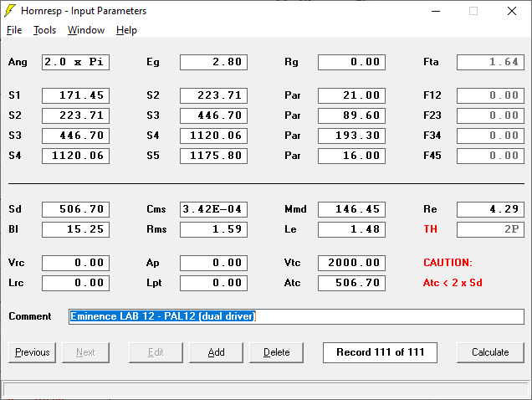Click the Ang label
Image resolution: width=532 pixels, height=400 pixels.
18,62
